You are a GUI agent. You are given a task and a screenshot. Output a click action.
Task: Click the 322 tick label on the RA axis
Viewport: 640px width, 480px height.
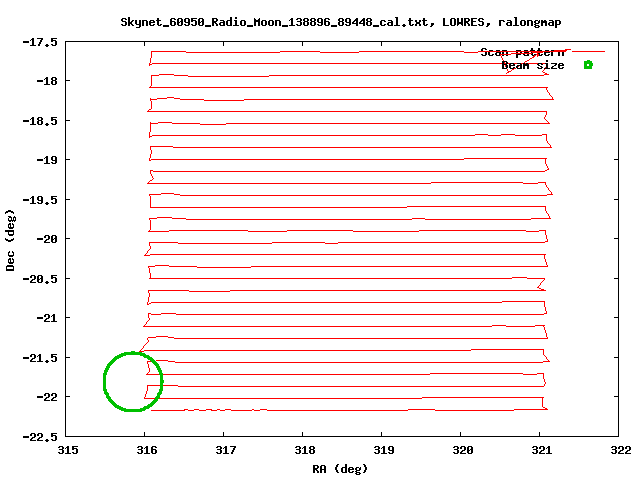point(620,450)
